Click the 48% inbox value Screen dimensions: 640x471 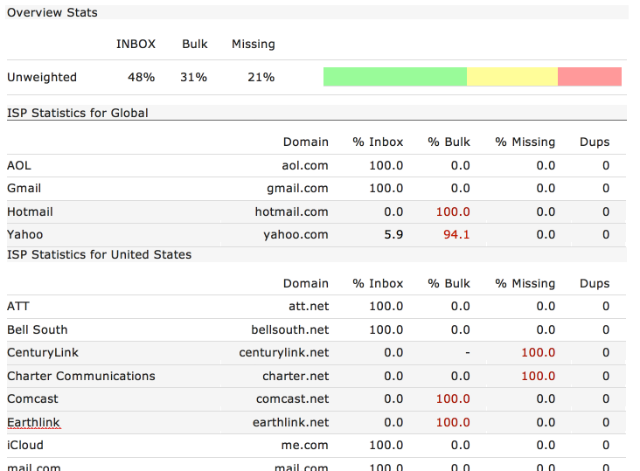[141, 77]
